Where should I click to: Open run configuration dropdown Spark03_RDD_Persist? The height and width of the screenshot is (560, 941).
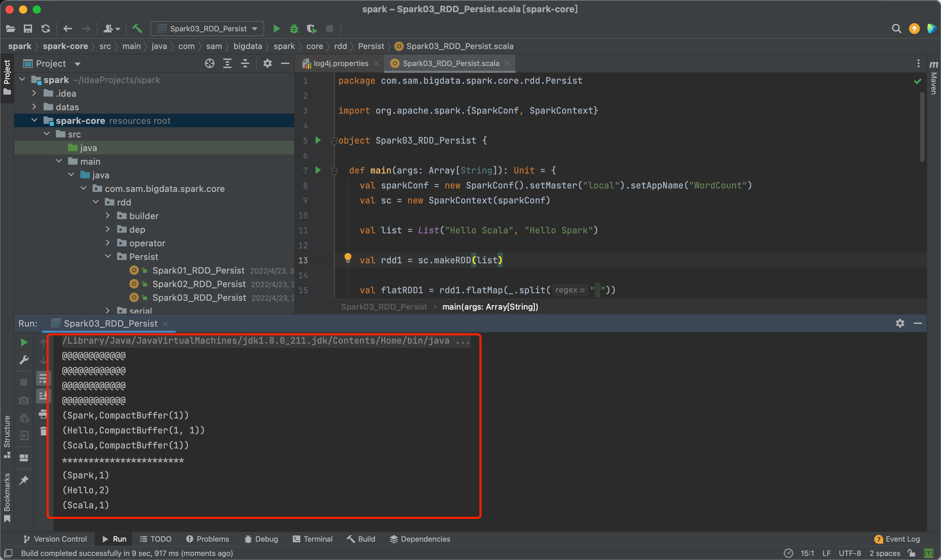tap(207, 29)
